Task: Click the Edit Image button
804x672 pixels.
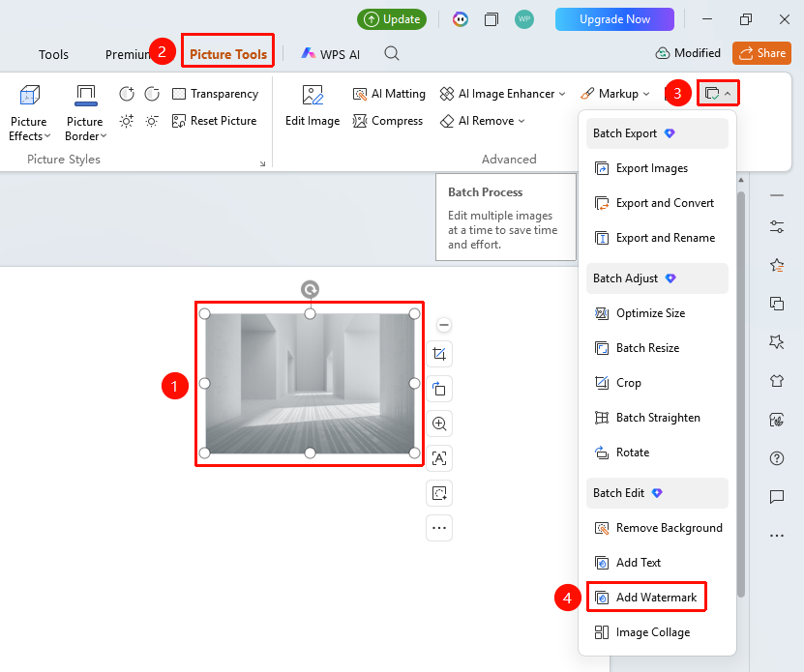Action: click(313, 105)
